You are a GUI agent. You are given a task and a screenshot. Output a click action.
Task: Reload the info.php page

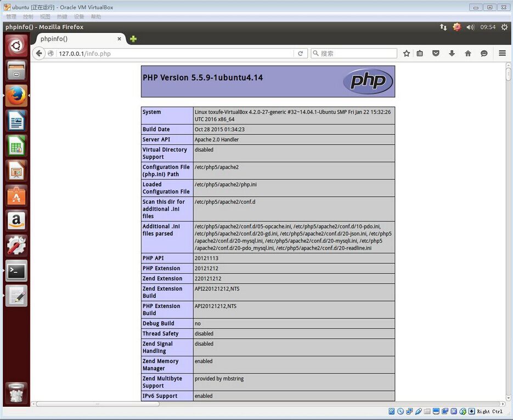click(300, 53)
